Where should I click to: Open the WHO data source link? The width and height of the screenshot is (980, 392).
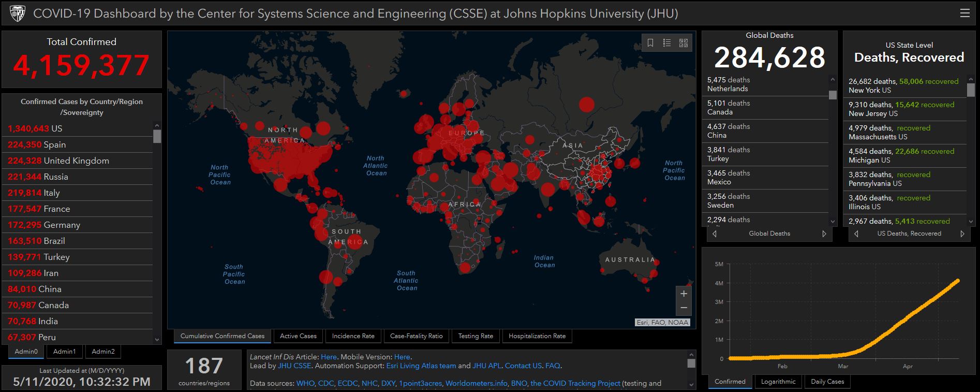coord(305,384)
